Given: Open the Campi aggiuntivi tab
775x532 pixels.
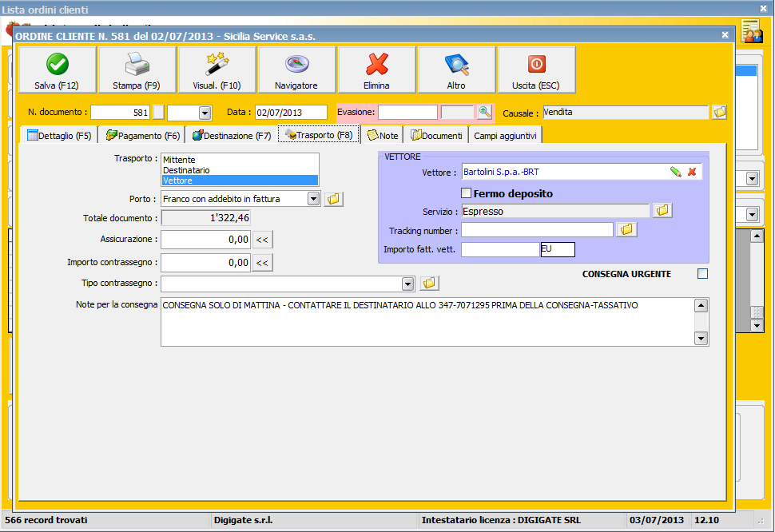Looking at the screenshot, I should click(x=505, y=135).
